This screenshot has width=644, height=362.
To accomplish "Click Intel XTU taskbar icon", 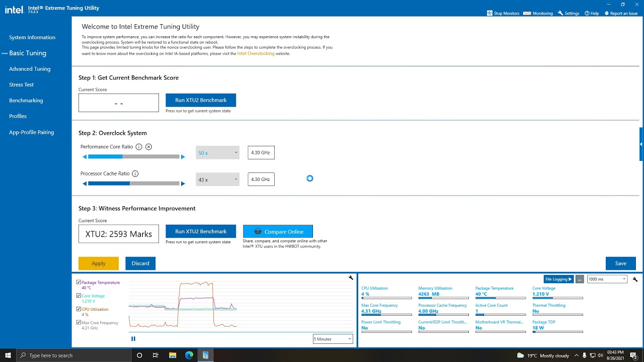I will click(x=205, y=355).
